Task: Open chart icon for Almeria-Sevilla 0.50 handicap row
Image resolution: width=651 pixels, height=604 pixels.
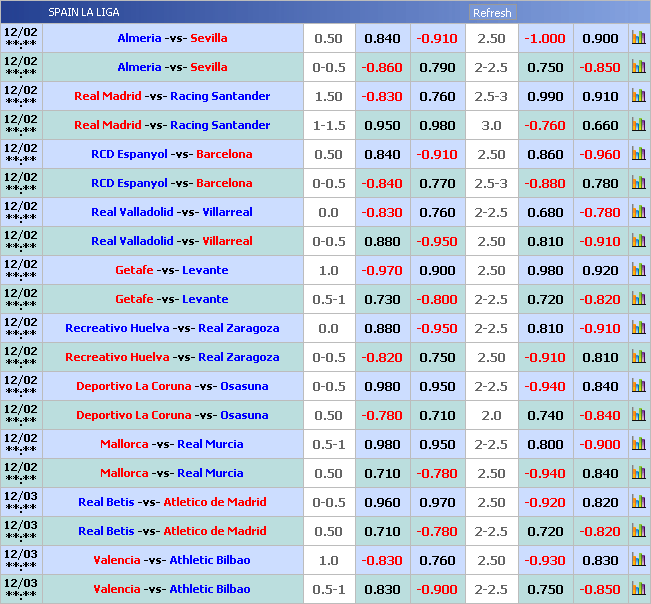Action: pyautogui.click(x=638, y=38)
